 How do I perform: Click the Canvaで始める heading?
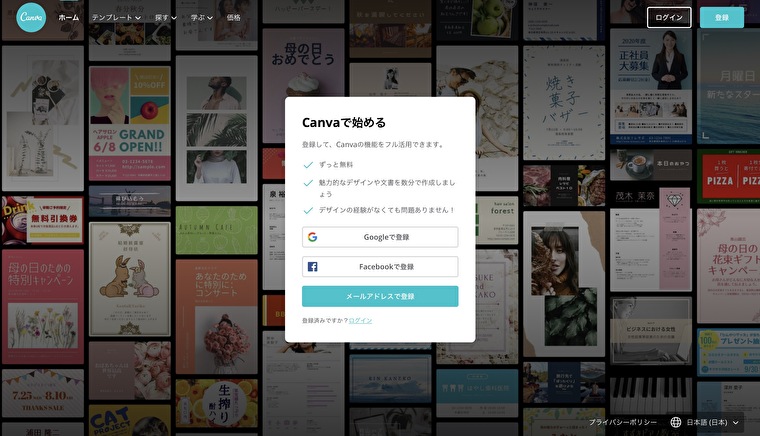(x=344, y=123)
